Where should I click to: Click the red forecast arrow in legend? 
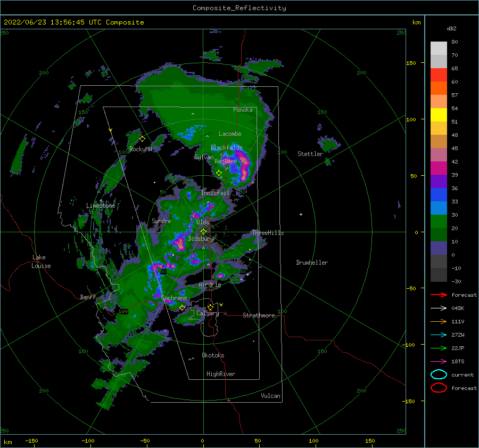point(439,295)
